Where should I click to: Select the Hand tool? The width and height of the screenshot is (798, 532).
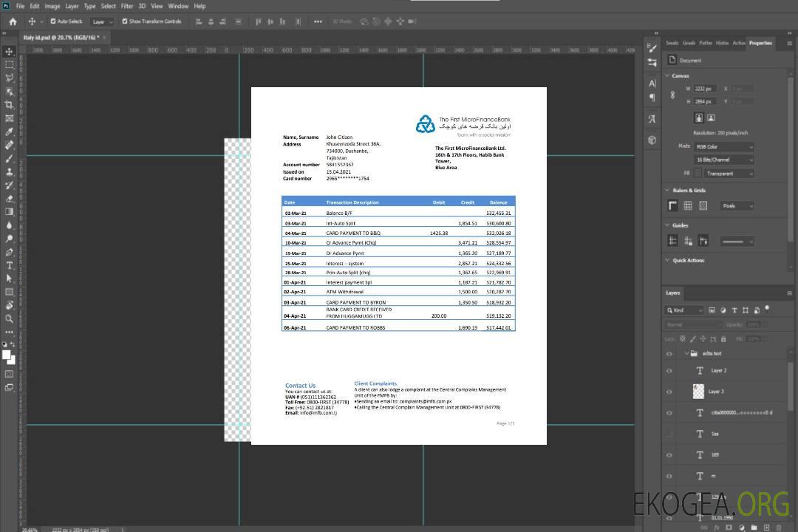[x=9, y=305]
